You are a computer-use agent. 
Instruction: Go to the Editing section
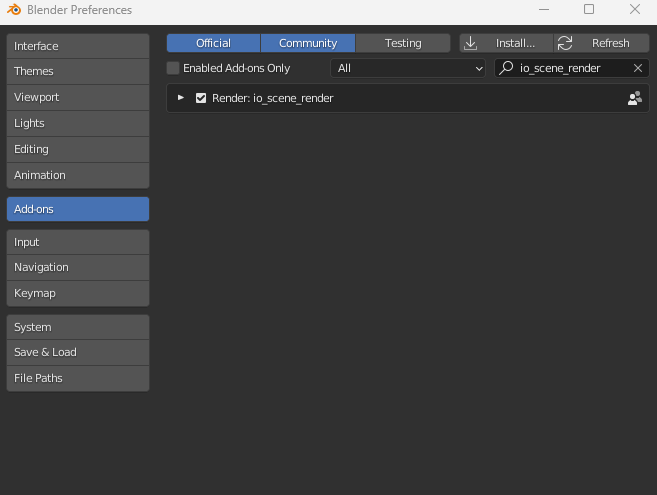tap(78, 149)
